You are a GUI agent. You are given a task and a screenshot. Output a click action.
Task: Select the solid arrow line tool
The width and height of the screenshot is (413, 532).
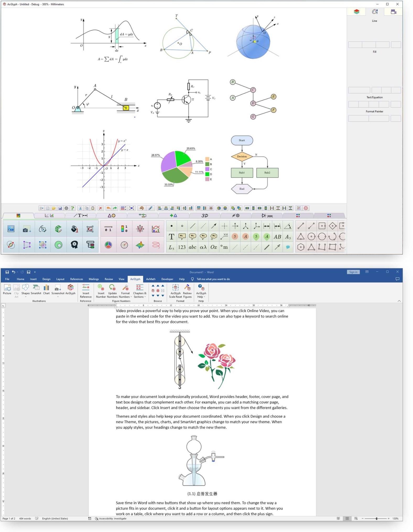[214, 226]
